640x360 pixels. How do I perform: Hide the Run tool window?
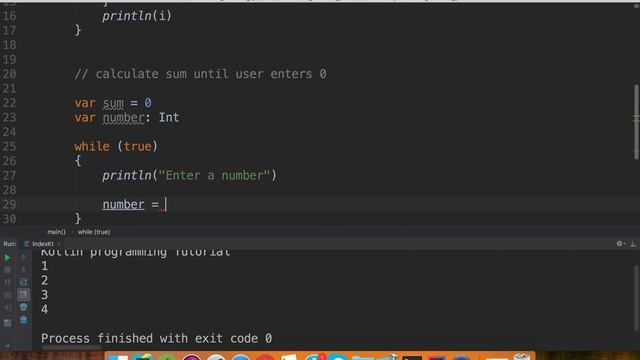pos(633,244)
